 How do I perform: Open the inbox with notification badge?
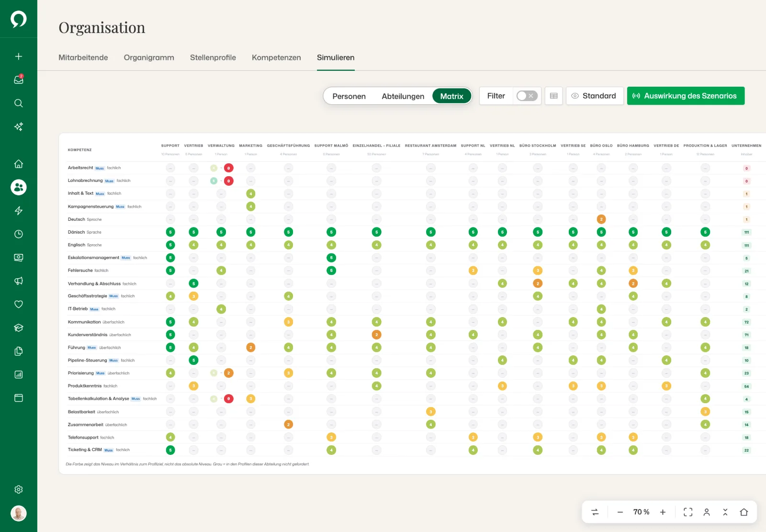pyautogui.click(x=19, y=79)
